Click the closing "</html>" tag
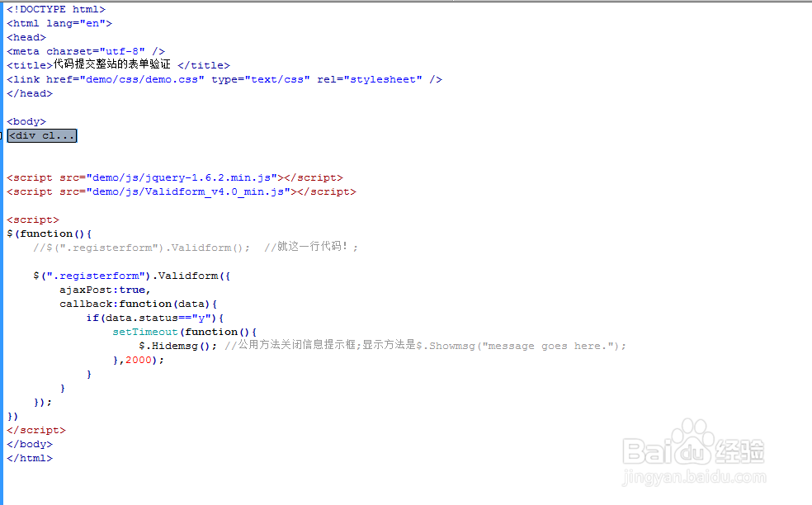The image size is (812, 505). 30,458
